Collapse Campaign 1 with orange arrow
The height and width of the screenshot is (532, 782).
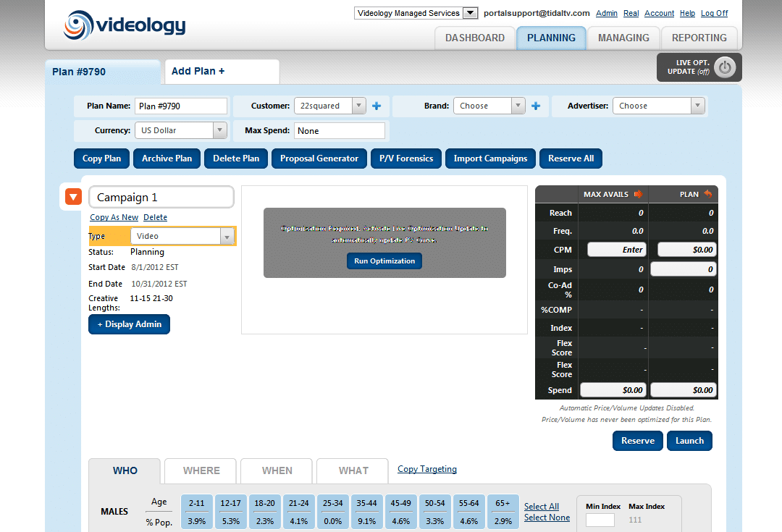click(x=73, y=197)
